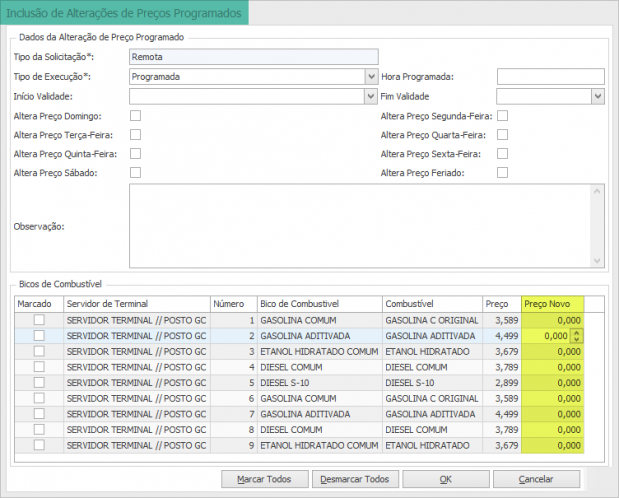
Task: Open Fim Validade dropdown arrow
Action: (598, 96)
